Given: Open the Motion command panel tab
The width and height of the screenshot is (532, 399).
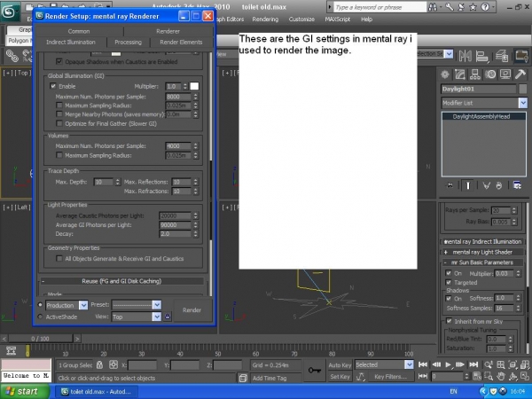Looking at the screenshot, I should [490, 74].
